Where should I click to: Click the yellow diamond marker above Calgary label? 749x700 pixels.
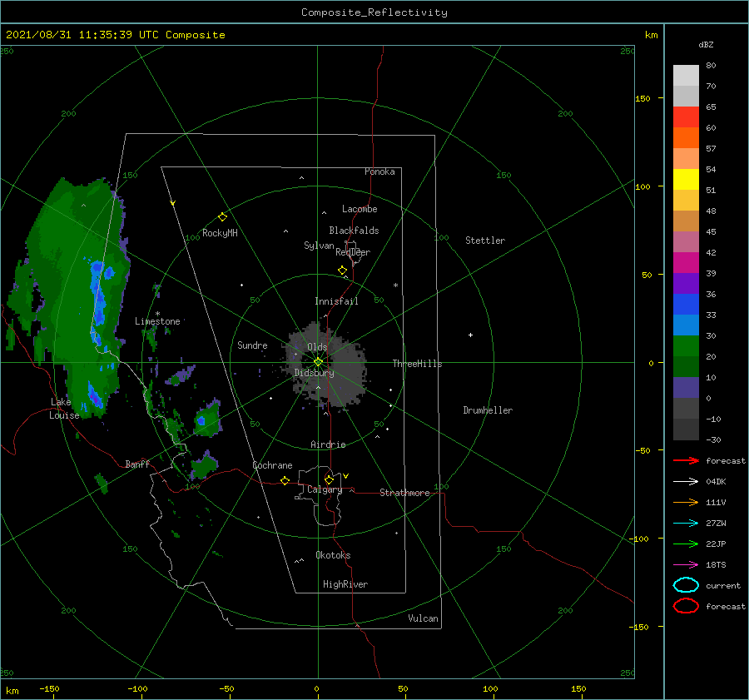point(329,479)
